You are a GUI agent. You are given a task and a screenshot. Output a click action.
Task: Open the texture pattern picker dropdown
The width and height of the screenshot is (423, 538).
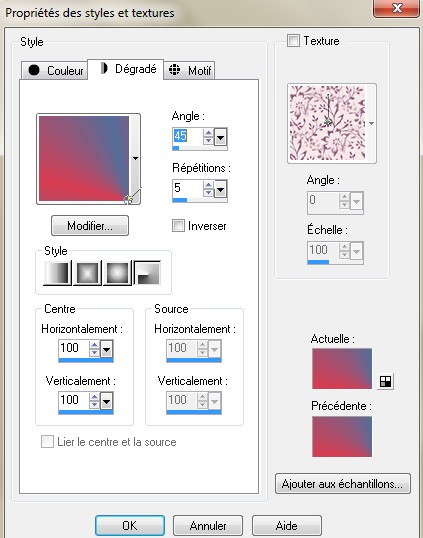click(371, 123)
